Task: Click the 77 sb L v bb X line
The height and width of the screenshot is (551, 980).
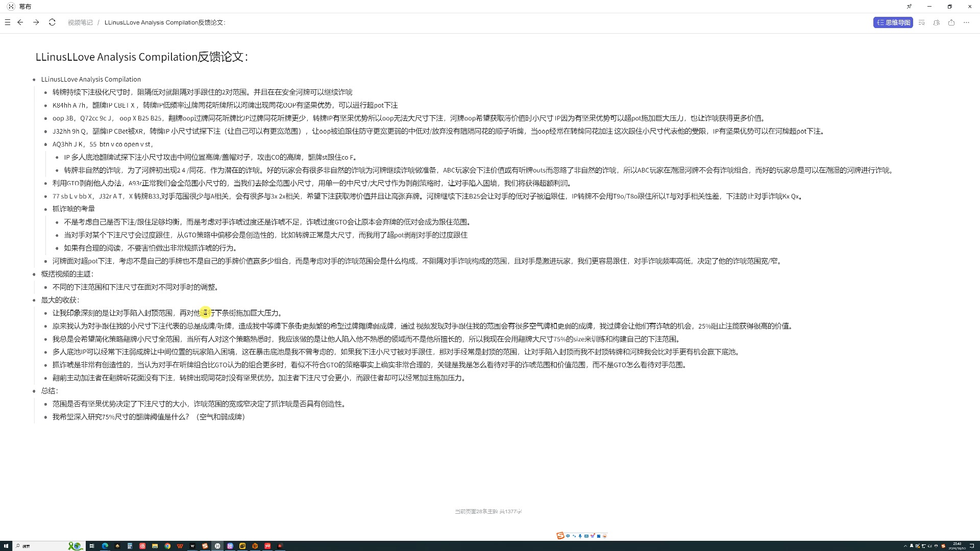Action: pos(428,196)
